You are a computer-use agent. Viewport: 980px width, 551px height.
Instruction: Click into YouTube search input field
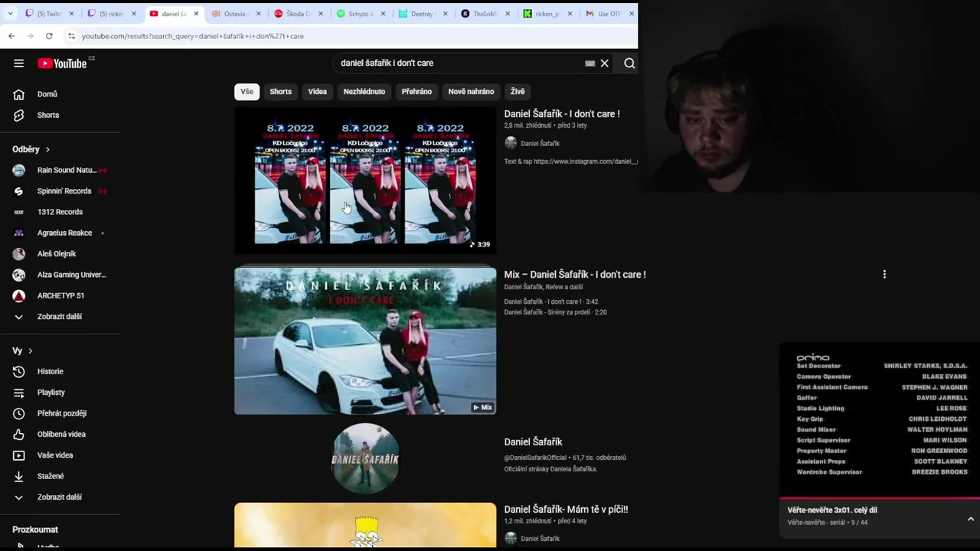[459, 64]
